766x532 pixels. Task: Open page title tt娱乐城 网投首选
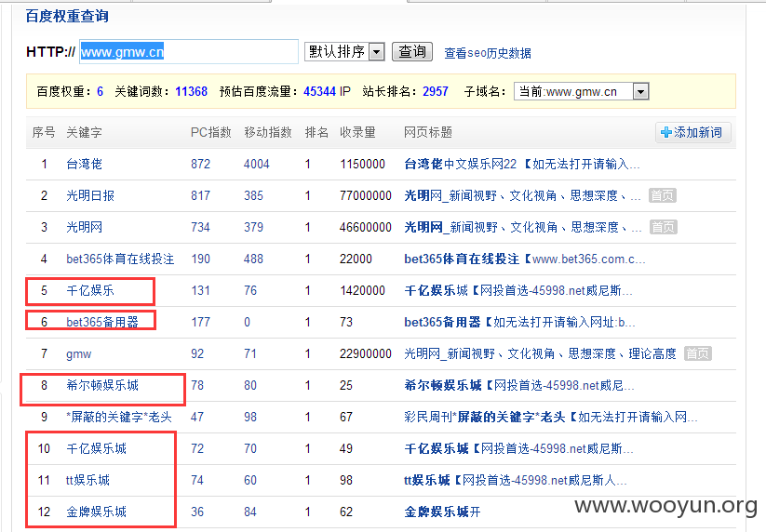point(516,480)
